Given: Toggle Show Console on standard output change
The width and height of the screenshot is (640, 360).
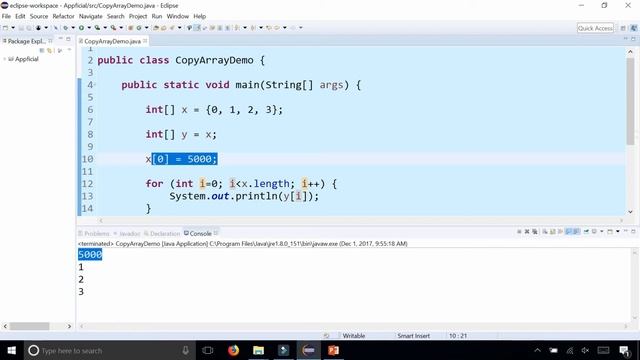Looking at the screenshot, I should pyautogui.click(x=568, y=231).
